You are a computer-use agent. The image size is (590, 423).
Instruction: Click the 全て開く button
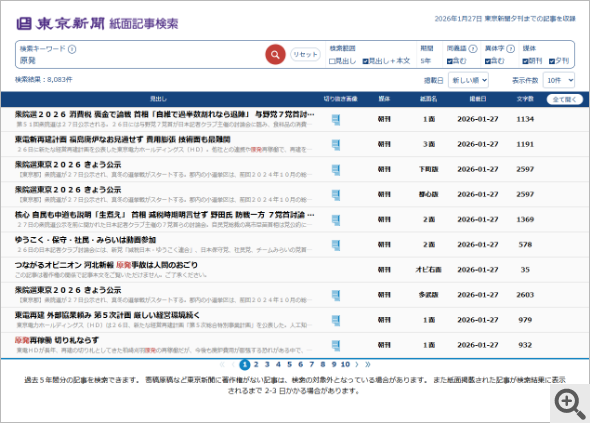(564, 99)
